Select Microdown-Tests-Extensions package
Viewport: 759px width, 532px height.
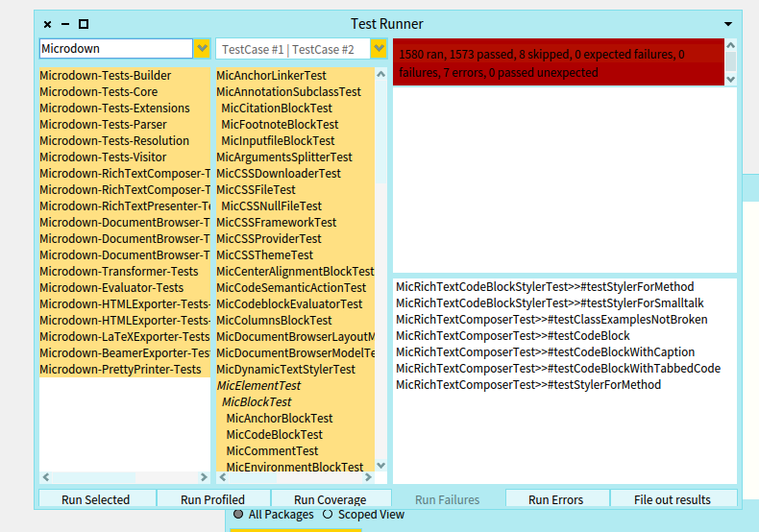(125, 109)
